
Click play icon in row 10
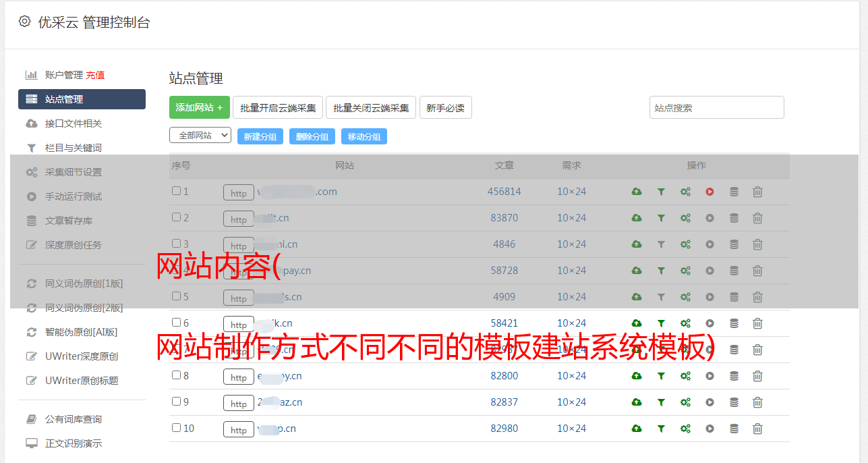coord(710,429)
